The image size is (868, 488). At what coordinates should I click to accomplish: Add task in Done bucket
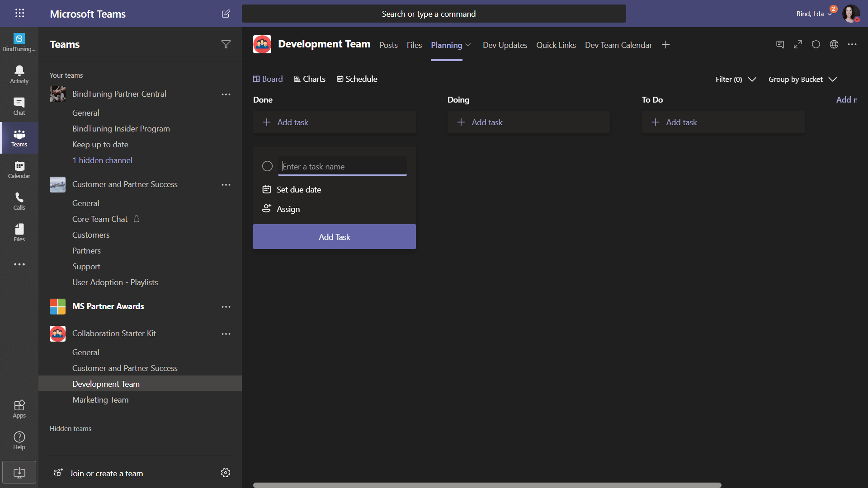coord(334,122)
